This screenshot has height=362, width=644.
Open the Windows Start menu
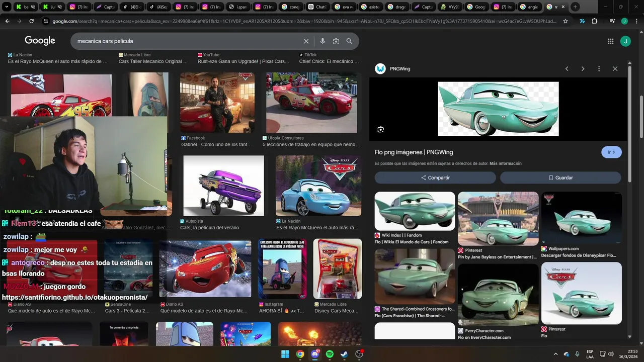click(x=285, y=354)
